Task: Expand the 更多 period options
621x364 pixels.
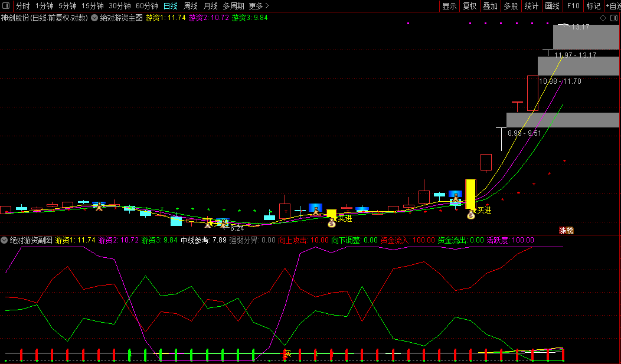Action: click(259, 6)
